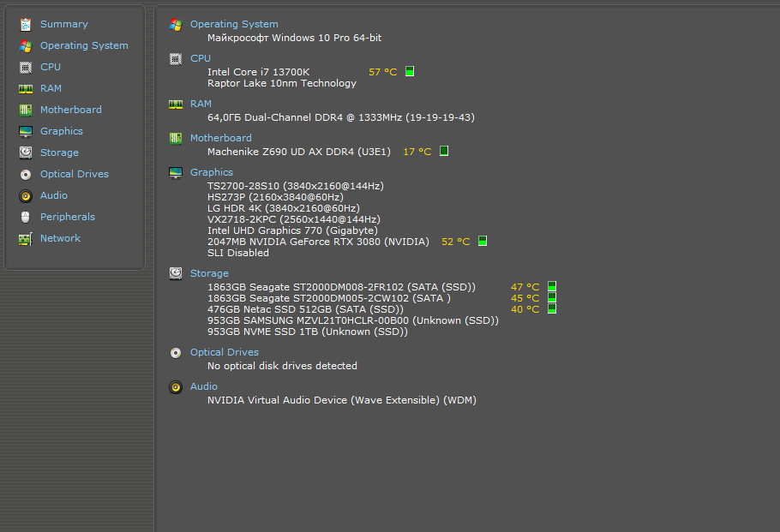Screen dimensions: 780x532
Task: Open the Operating System sidebar entry
Action: [x=84, y=45]
